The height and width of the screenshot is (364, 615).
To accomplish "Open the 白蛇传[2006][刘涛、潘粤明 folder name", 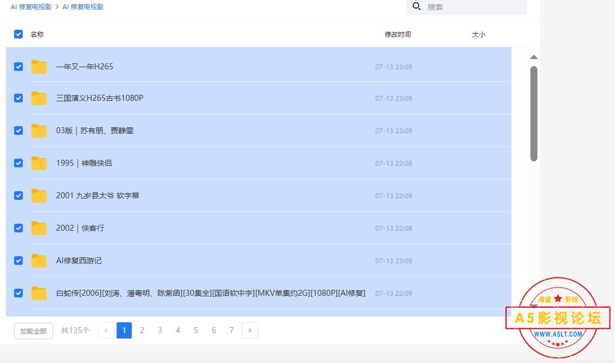I will [x=210, y=293].
